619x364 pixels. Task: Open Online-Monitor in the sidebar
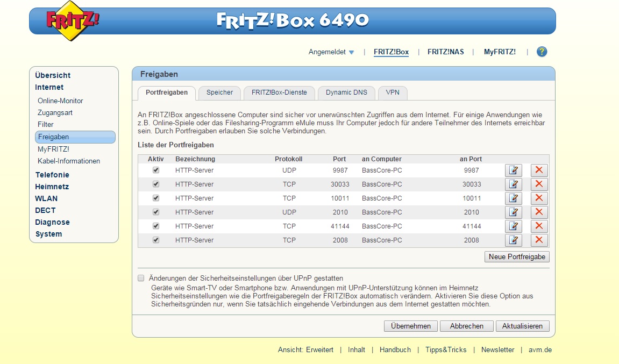pyautogui.click(x=60, y=101)
